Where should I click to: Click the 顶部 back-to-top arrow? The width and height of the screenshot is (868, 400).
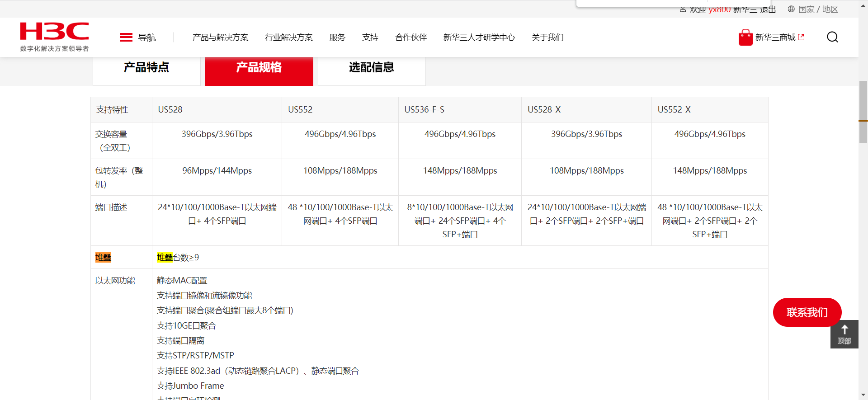[844, 334]
